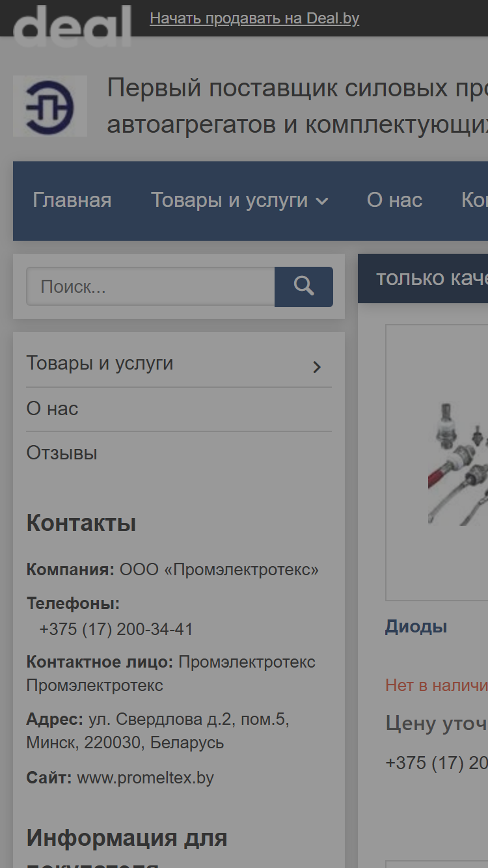The height and width of the screenshot is (868, 488).
Task: Click the 'Нет в наличии' status text
Action: [437, 685]
